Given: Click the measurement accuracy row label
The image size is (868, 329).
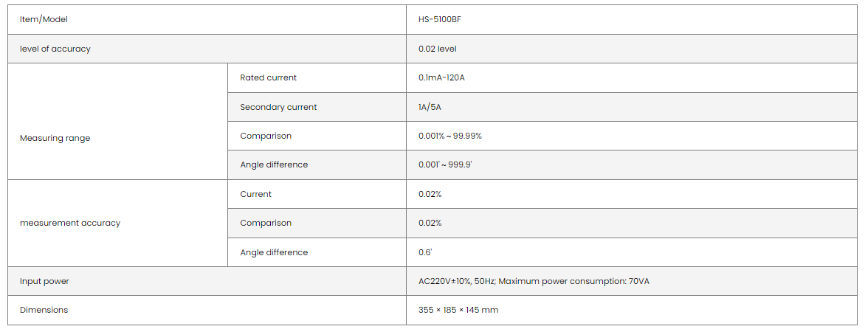Looking at the screenshot, I should tap(70, 223).
